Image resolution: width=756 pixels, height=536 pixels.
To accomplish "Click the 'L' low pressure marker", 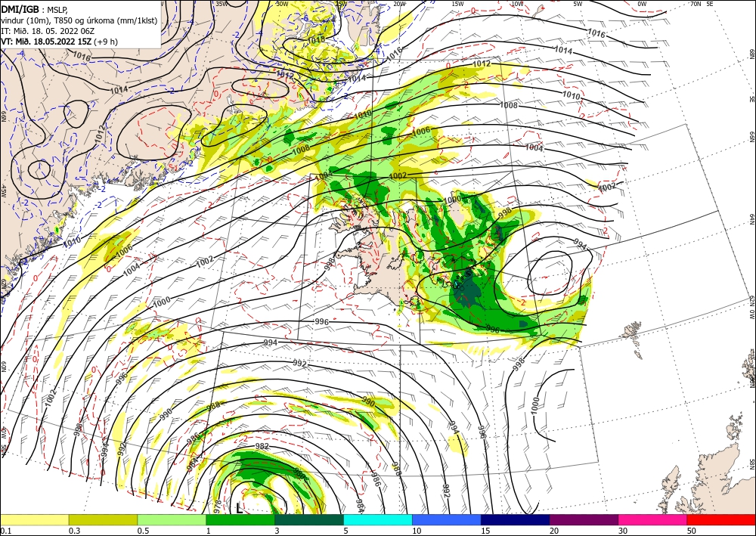I will pyautogui.click(x=239, y=508).
